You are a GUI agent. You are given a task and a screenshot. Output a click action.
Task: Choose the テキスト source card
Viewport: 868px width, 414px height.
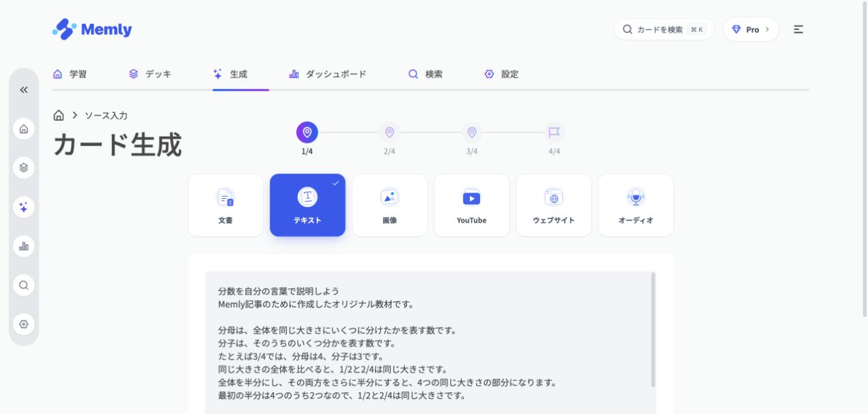pyautogui.click(x=307, y=205)
